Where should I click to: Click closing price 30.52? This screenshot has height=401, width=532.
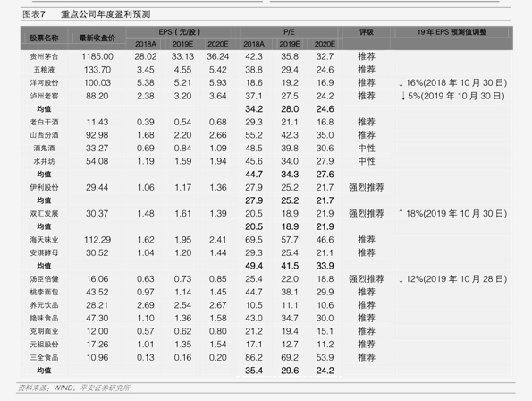[97, 253]
